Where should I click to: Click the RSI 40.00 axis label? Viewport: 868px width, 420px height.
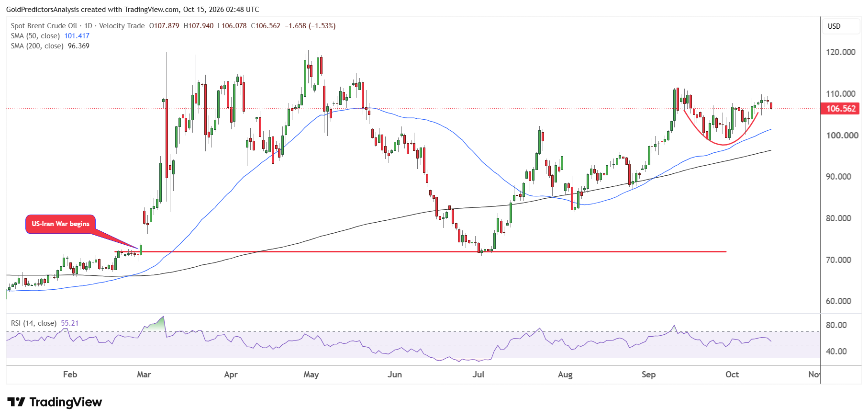[x=836, y=352]
